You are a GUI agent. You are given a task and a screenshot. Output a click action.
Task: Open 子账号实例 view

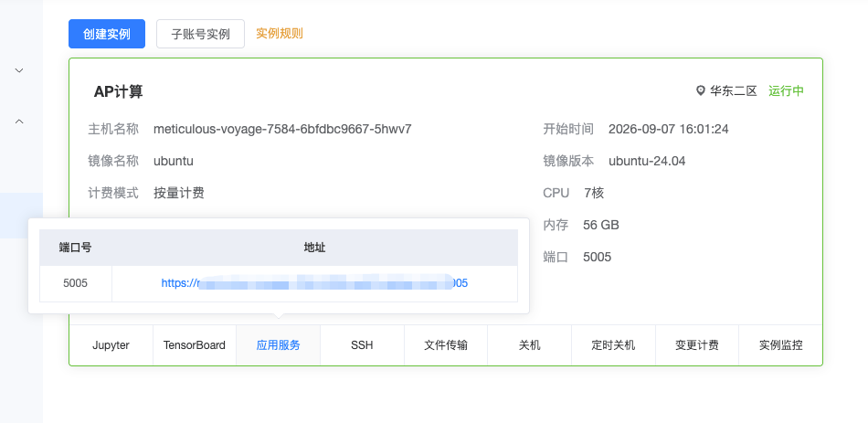tap(200, 34)
